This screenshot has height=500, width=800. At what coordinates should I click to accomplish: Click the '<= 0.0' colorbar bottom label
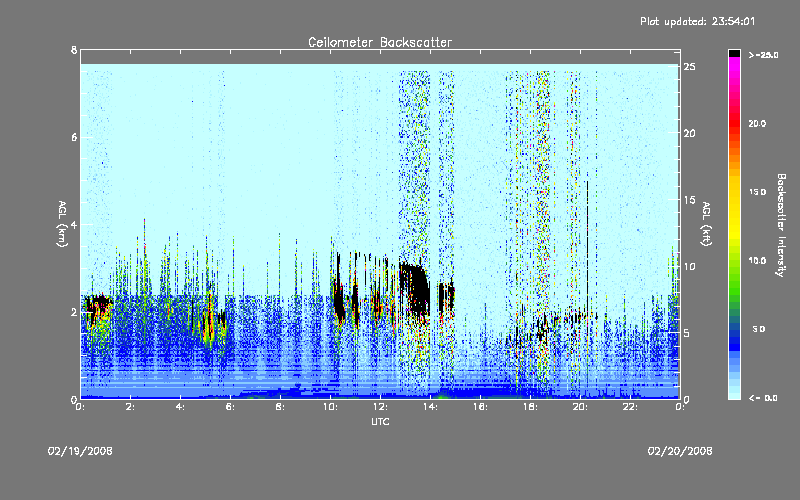pyautogui.click(x=763, y=398)
